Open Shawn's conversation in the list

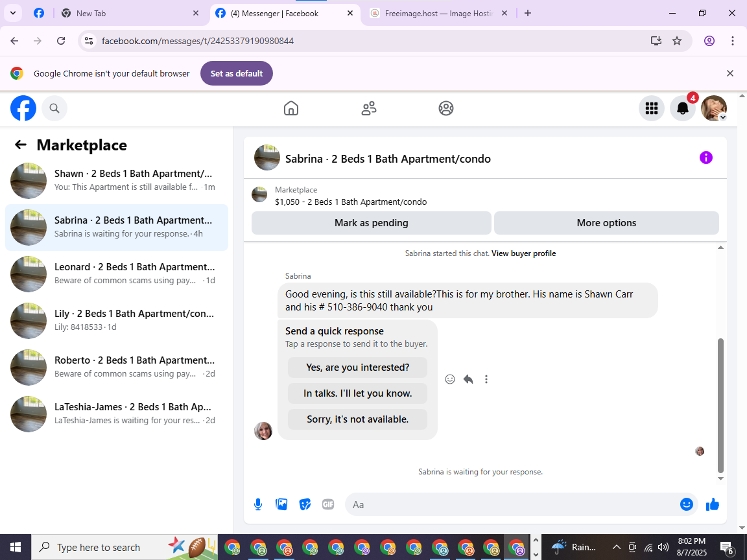click(x=117, y=180)
